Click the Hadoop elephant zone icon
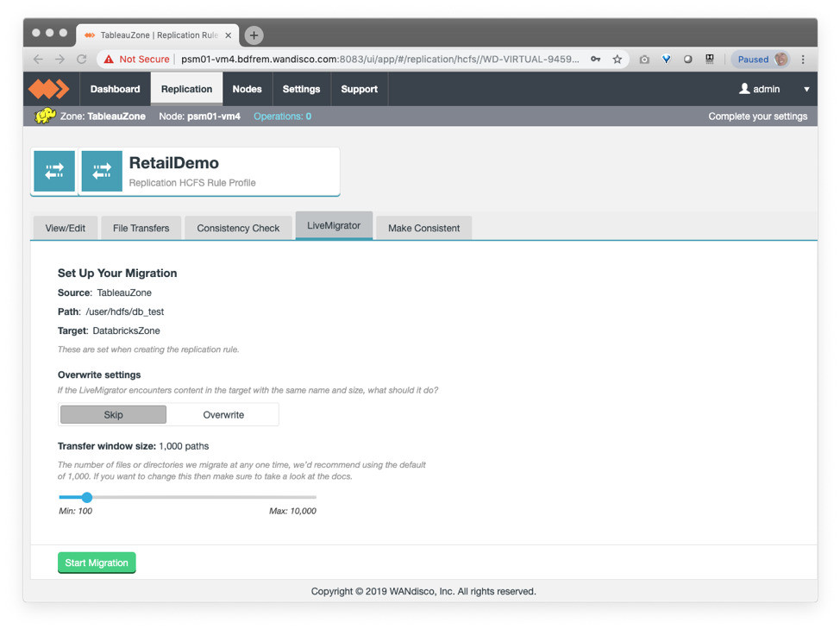Image resolution: width=840 pixels, height=629 pixels. click(x=45, y=116)
